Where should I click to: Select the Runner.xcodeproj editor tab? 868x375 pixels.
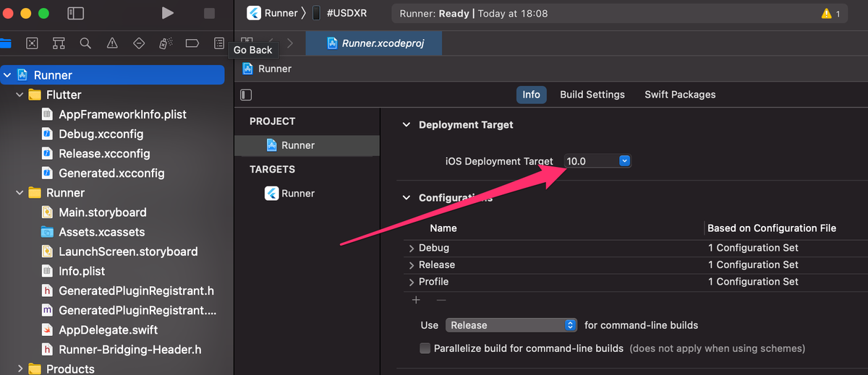[x=374, y=43]
